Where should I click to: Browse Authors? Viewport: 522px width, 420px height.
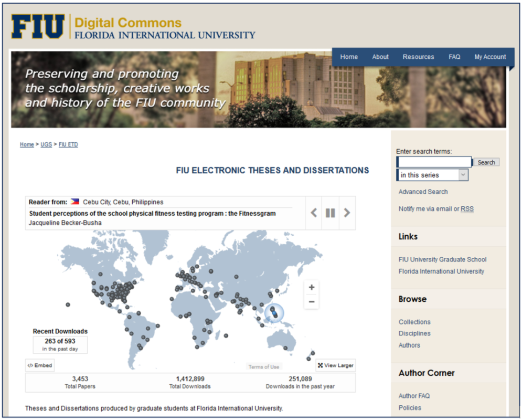(409, 345)
